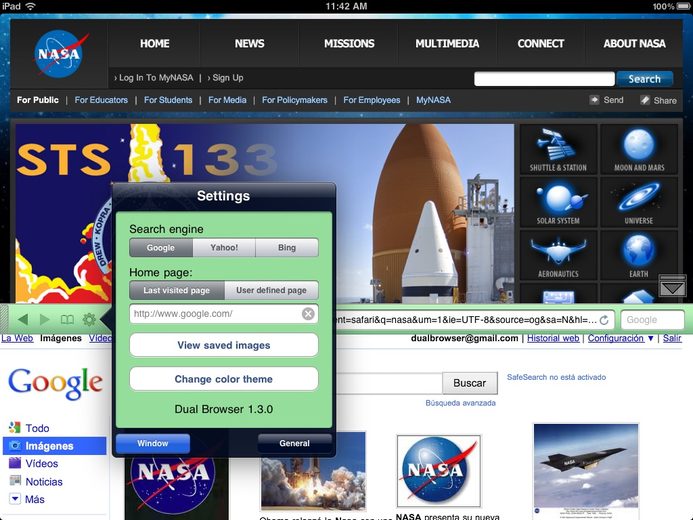Open the For Educators link
The width and height of the screenshot is (693, 520).
101,100
